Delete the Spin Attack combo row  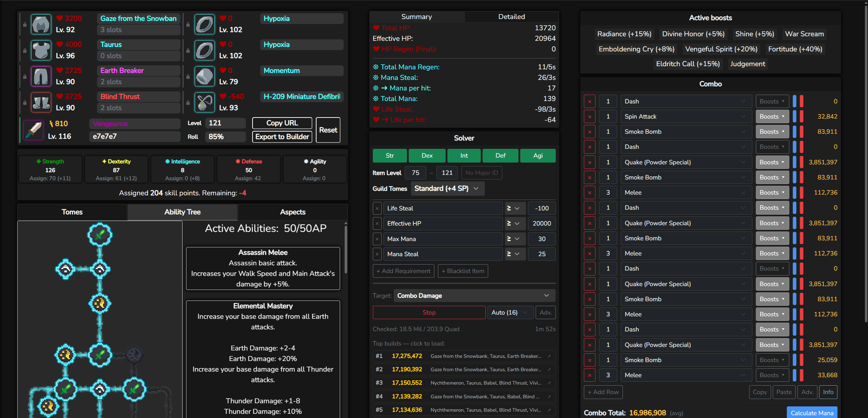590,116
